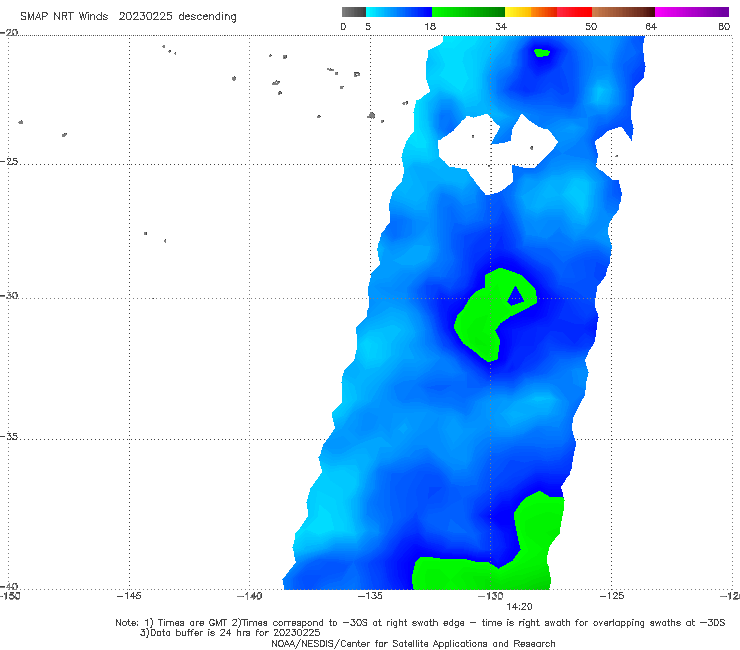This screenshot has width=740, height=650.
Task: Click the colorbar tick label "64"
Action: (x=651, y=26)
